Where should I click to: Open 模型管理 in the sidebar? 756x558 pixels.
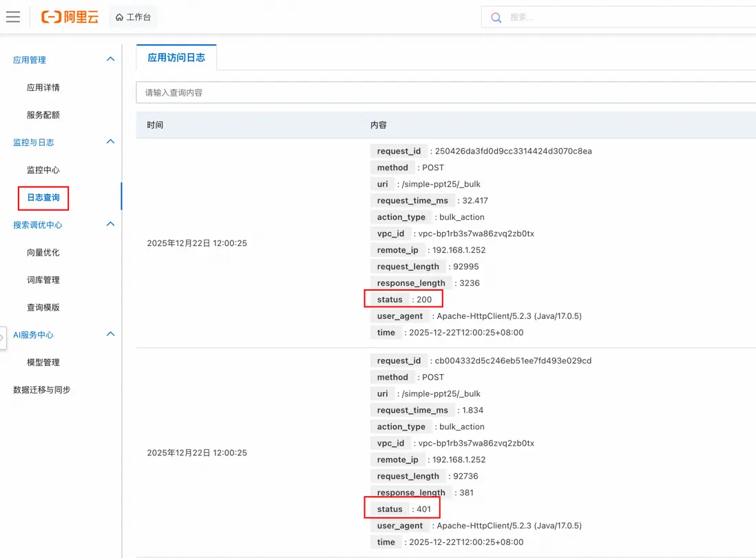click(x=43, y=362)
